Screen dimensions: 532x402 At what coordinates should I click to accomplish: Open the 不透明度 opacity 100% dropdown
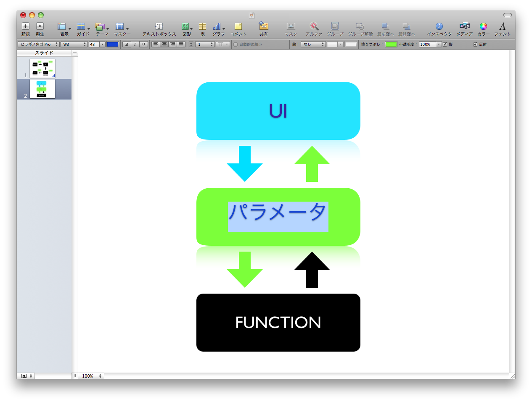[439, 44]
